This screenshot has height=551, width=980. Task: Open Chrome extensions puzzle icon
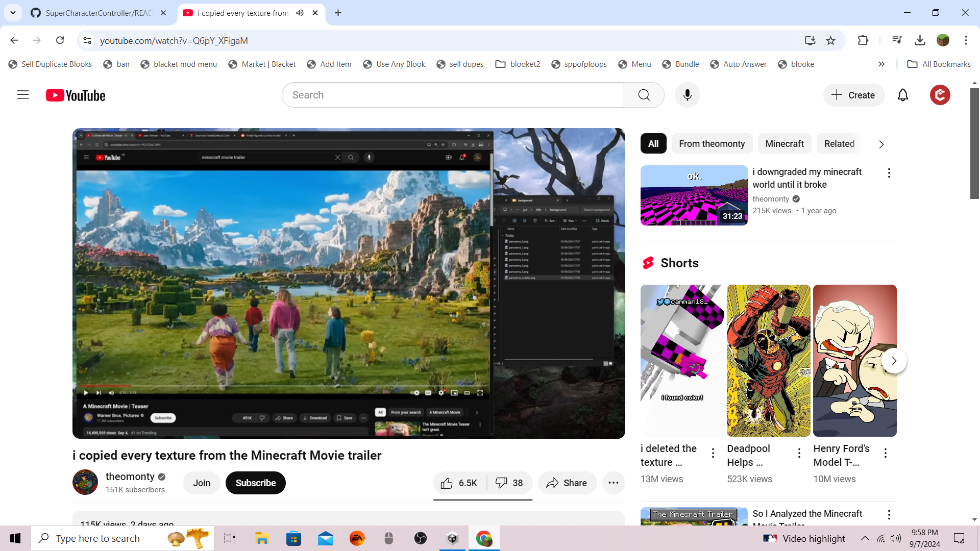863,40
